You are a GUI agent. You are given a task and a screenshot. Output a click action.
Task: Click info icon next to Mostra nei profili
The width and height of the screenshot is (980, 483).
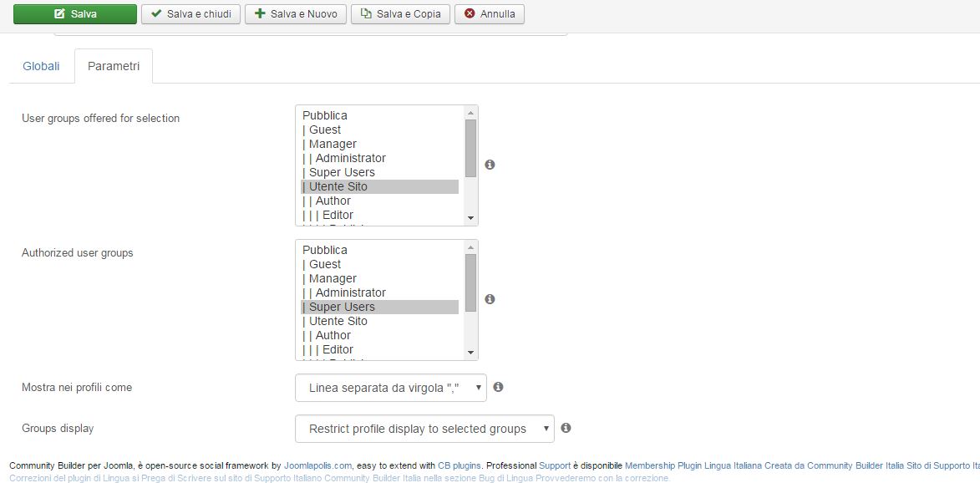click(x=498, y=388)
